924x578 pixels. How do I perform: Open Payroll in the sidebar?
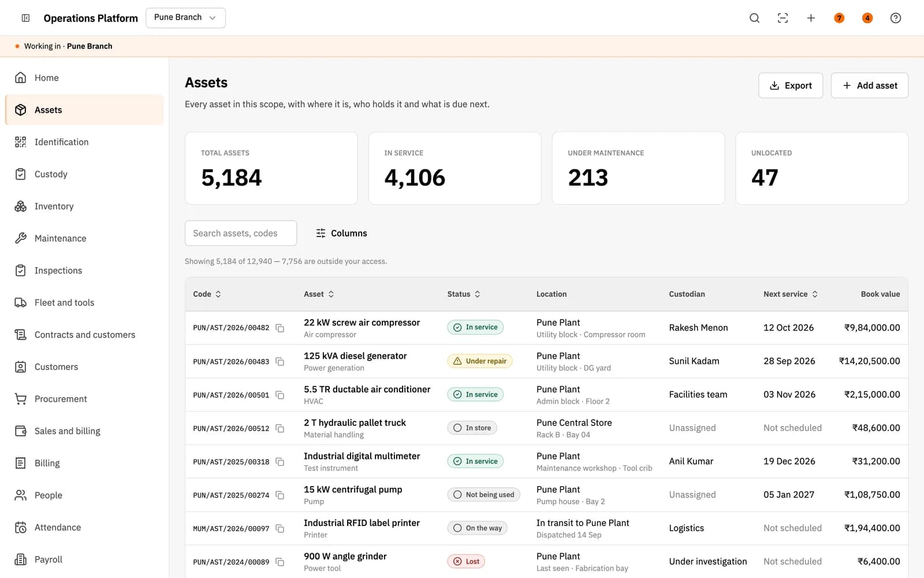(x=84, y=559)
